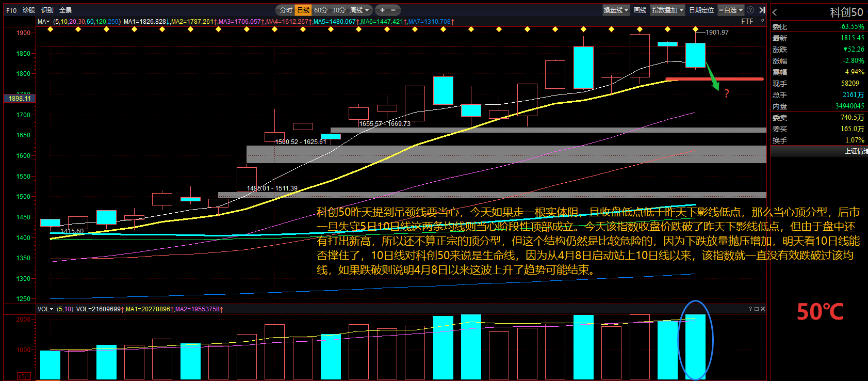Select the MA1=1826.828 readout
Viewport: 868px width, 381px height.
point(147,22)
